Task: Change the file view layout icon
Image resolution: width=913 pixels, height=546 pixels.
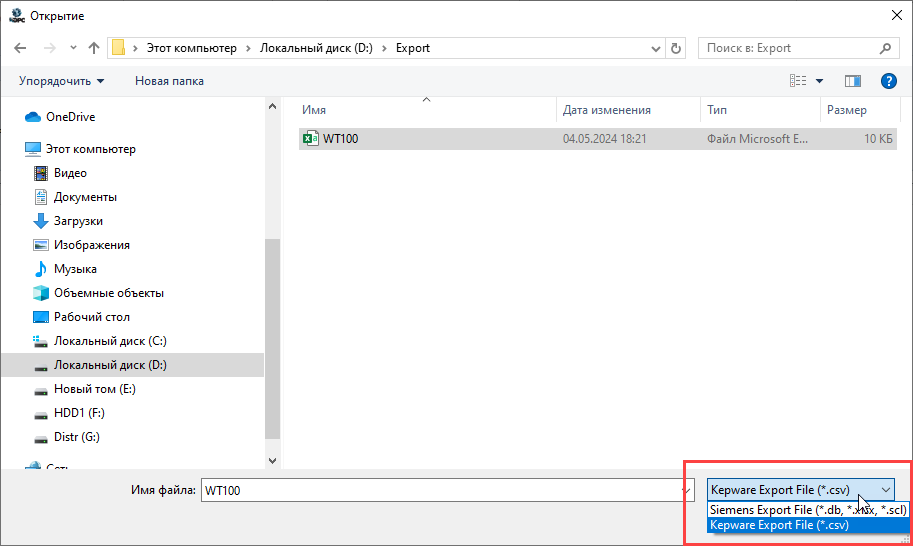Action: (798, 81)
